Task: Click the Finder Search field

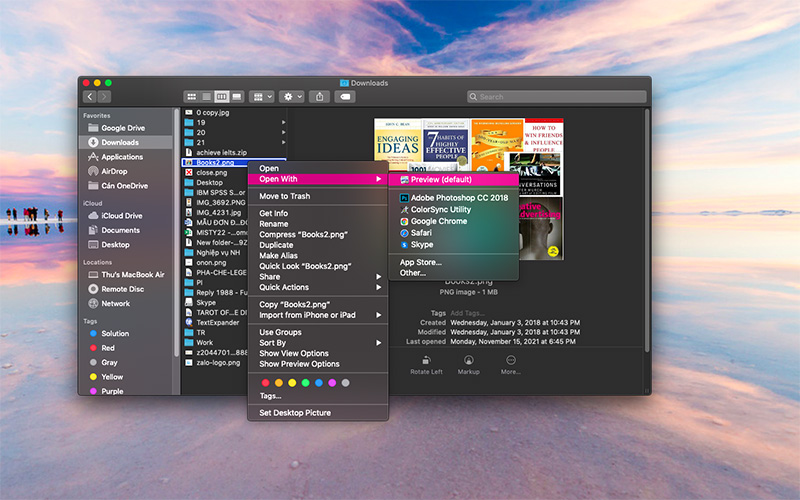Action: point(555,97)
